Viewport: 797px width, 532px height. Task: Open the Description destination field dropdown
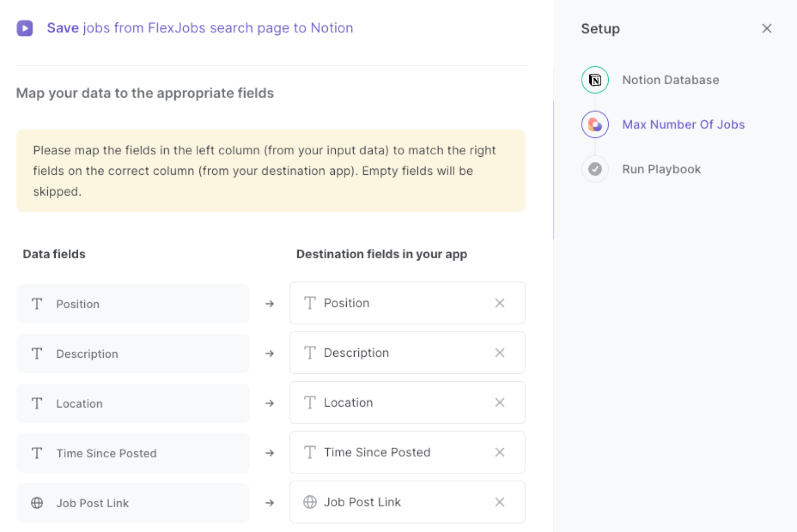[407, 353]
